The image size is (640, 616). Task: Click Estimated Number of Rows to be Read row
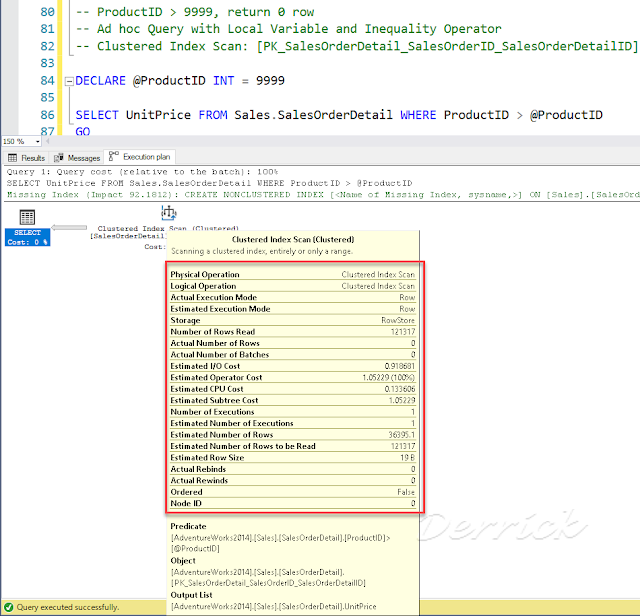click(292, 446)
